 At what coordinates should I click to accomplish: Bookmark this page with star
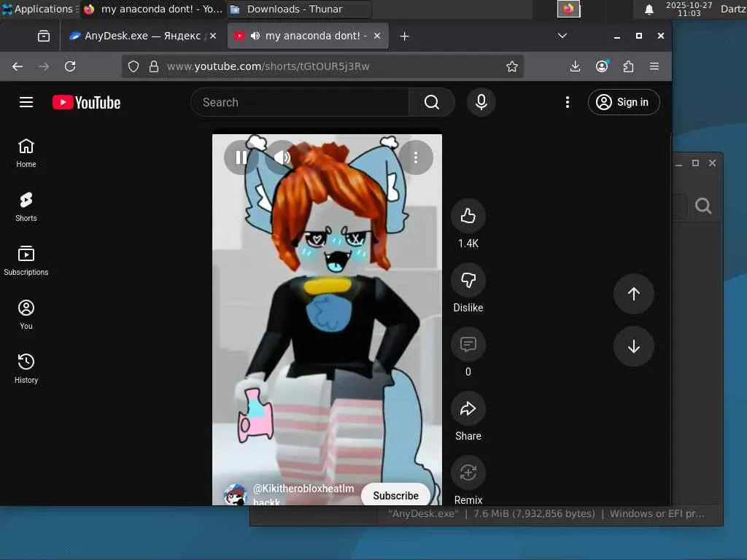512,66
